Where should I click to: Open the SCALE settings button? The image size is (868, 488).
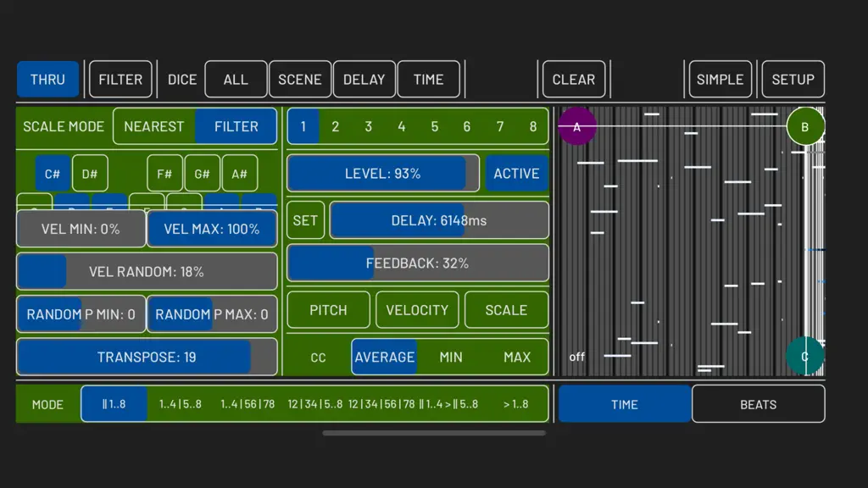click(506, 310)
